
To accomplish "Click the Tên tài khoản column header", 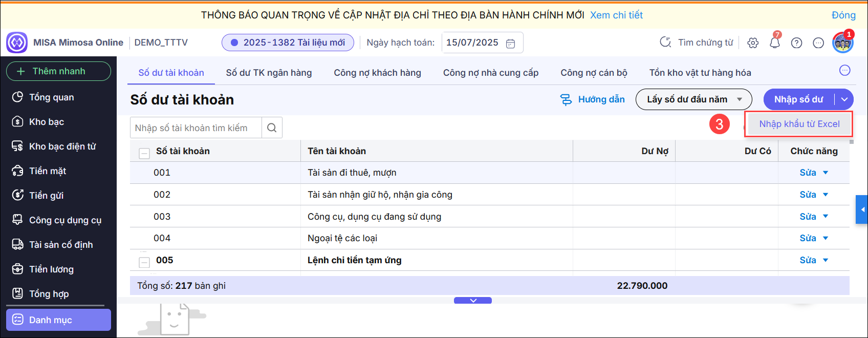I will [x=437, y=151].
